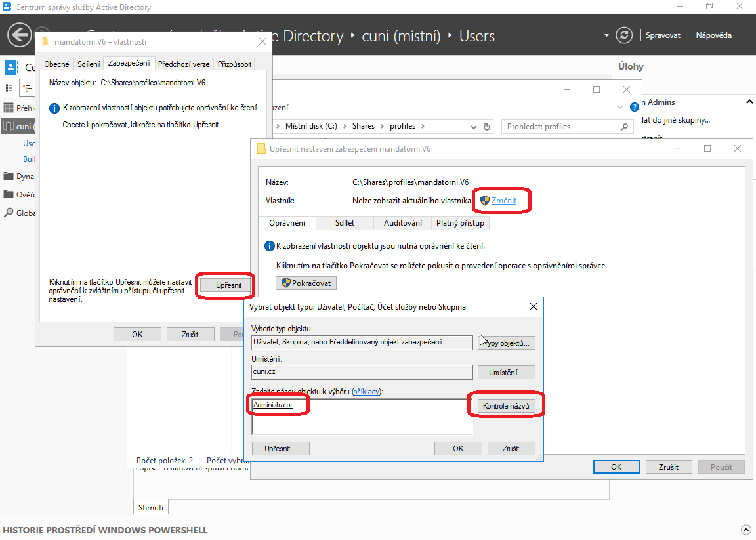Refresh the profiles folder address bar
Screen dimensions: 756x540
(486, 127)
